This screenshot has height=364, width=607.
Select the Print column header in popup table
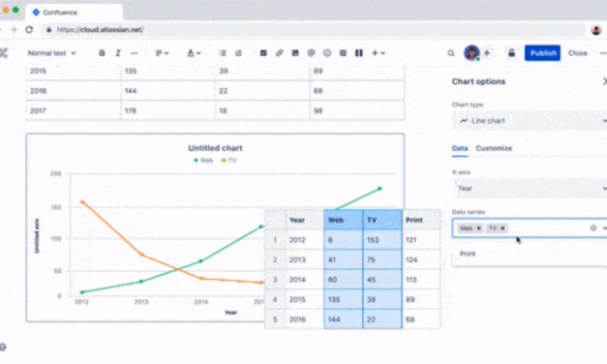(421, 220)
